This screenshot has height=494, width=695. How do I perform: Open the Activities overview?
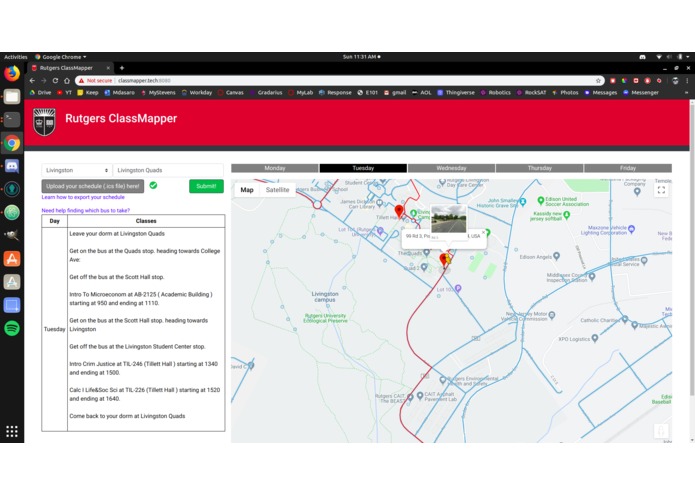click(16, 57)
